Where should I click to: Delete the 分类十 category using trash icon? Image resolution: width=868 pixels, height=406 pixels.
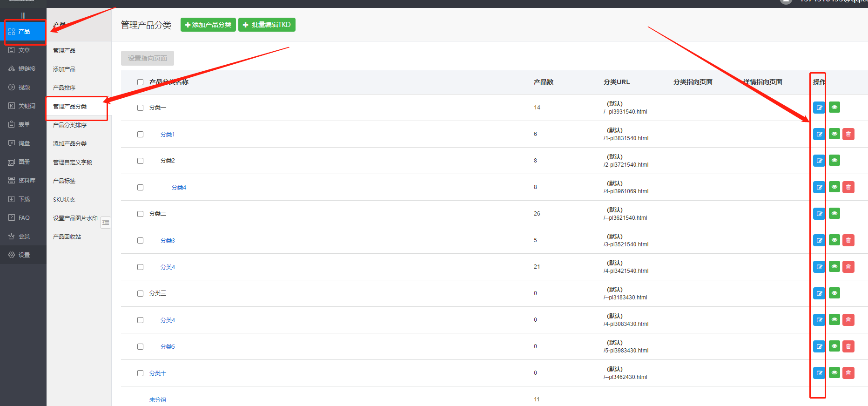848,373
